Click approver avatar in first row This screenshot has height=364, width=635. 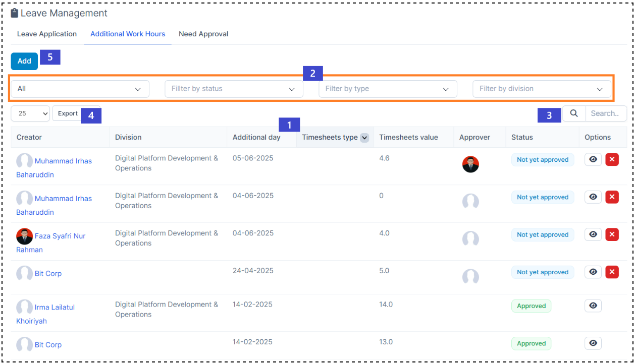(470, 164)
